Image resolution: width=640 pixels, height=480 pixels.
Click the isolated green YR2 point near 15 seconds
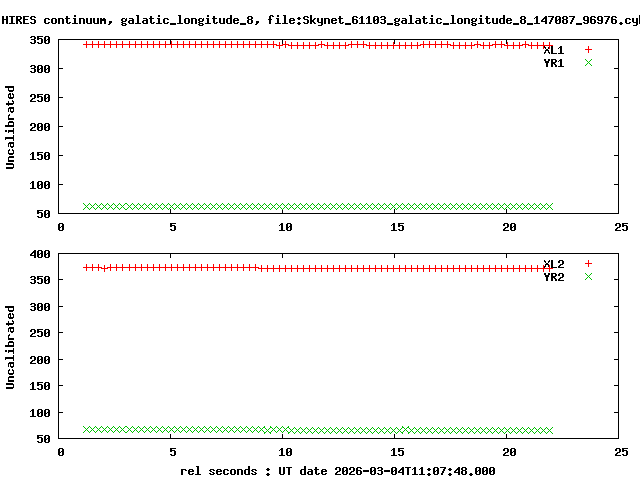[x=405, y=430]
